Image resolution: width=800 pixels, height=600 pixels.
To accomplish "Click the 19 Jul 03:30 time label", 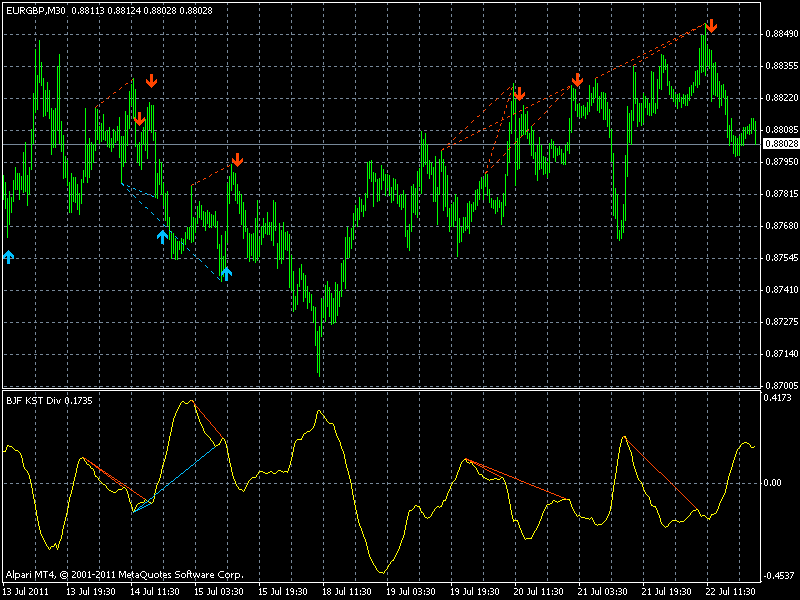I will coord(411,592).
